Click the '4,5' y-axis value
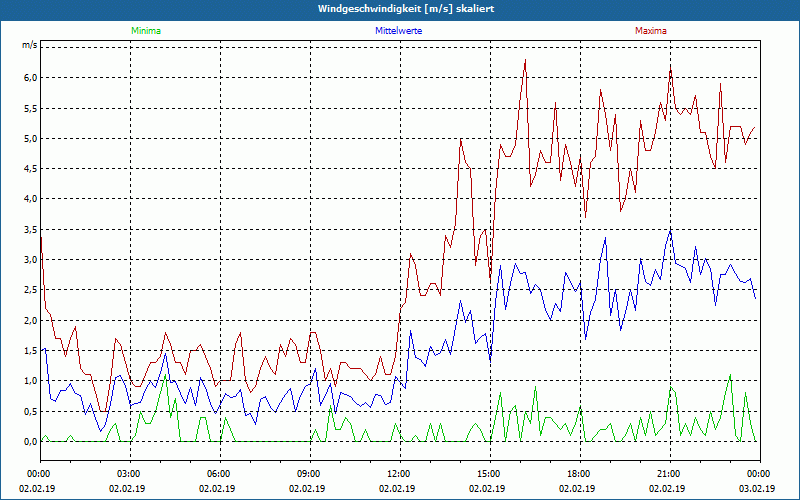The width and height of the screenshot is (800, 500). (x=30, y=169)
